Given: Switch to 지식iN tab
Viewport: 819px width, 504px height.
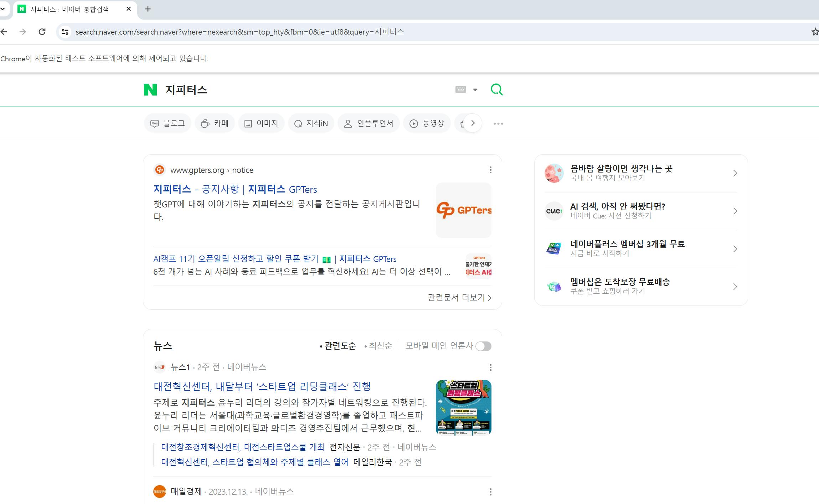Looking at the screenshot, I should [311, 123].
